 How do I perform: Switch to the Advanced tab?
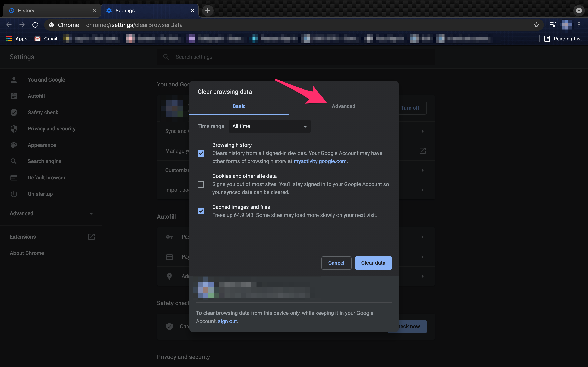343,106
